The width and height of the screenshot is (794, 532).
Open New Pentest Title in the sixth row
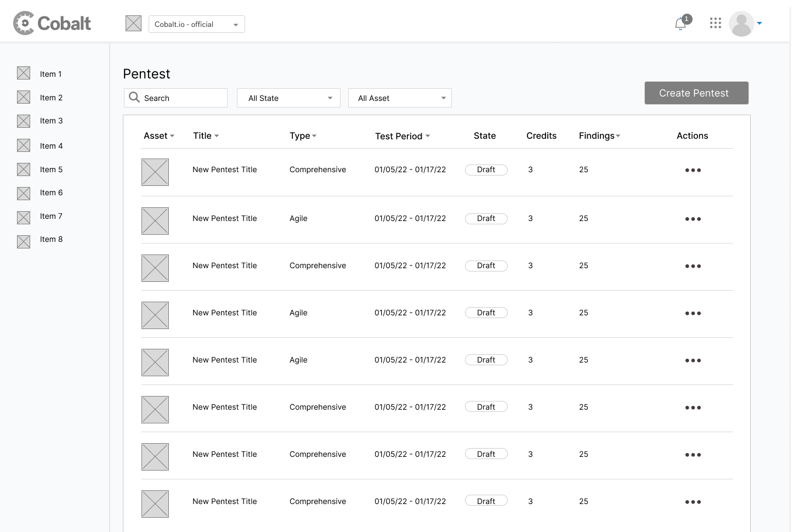click(x=225, y=407)
